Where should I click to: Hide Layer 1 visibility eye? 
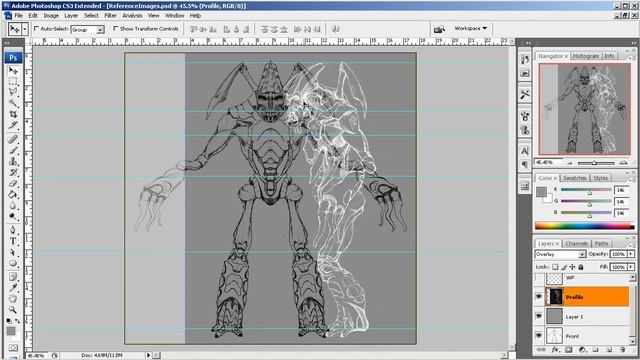point(539,316)
